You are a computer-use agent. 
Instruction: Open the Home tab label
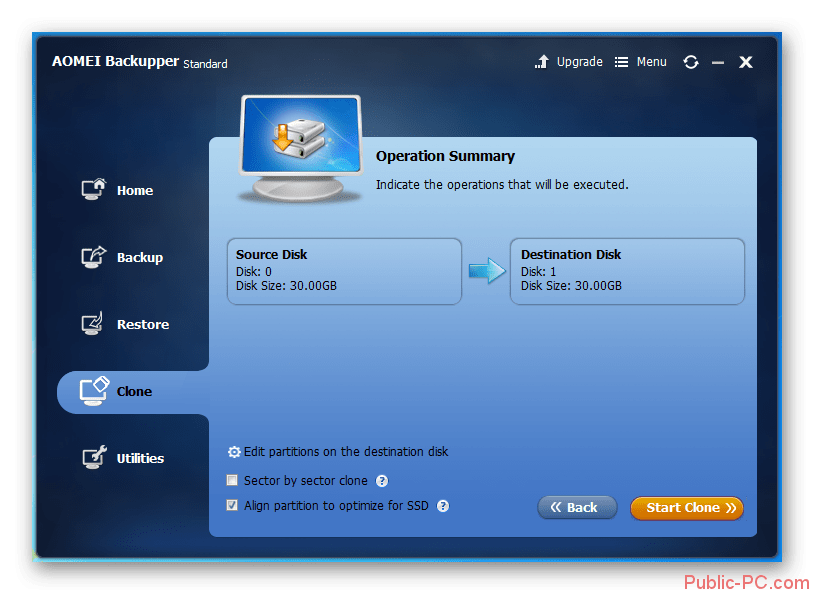135,191
